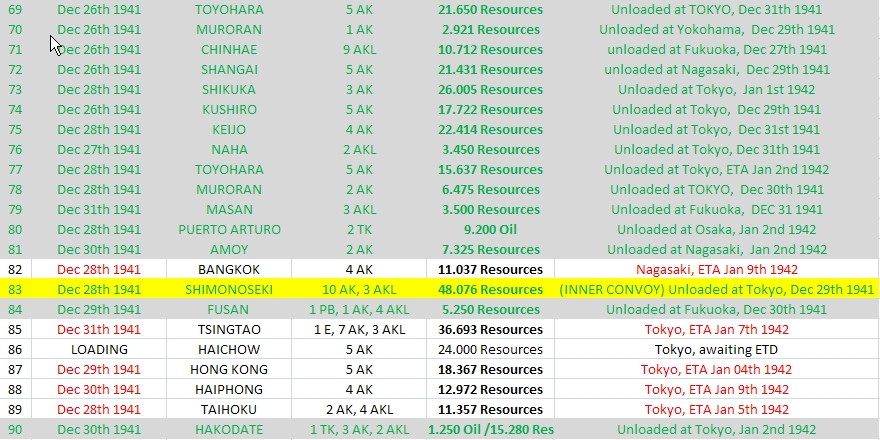Click the CHINHAE port cell
The image size is (880, 440).
pos(229,49)
